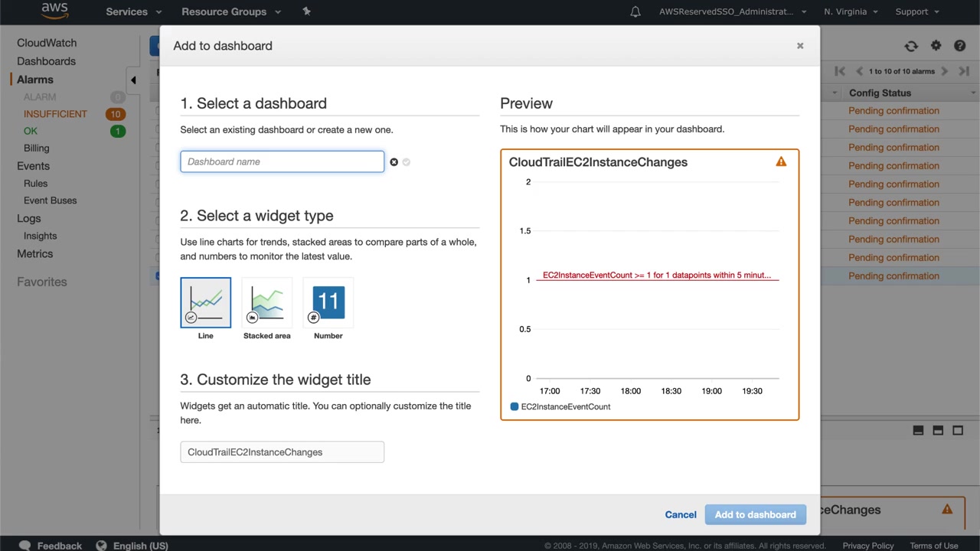Screen dimensions: 980x551
Task: Go to Dashboards in the sidebar
Action: pos(46,61)
